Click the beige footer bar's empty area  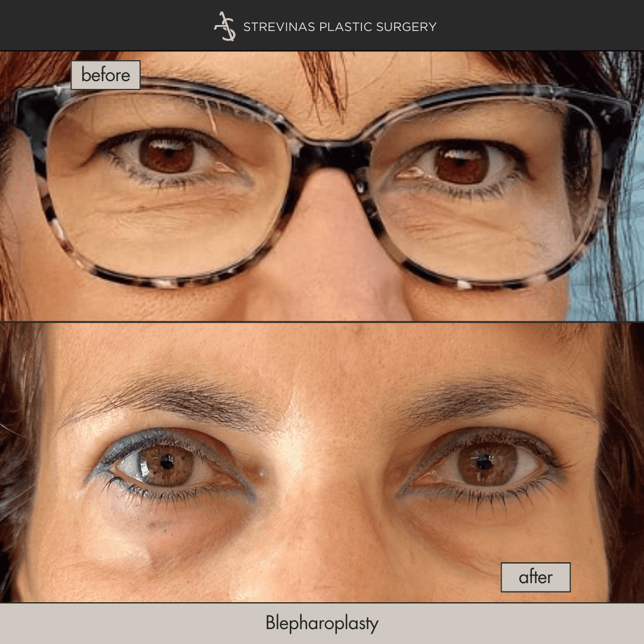tap(119, 624)
